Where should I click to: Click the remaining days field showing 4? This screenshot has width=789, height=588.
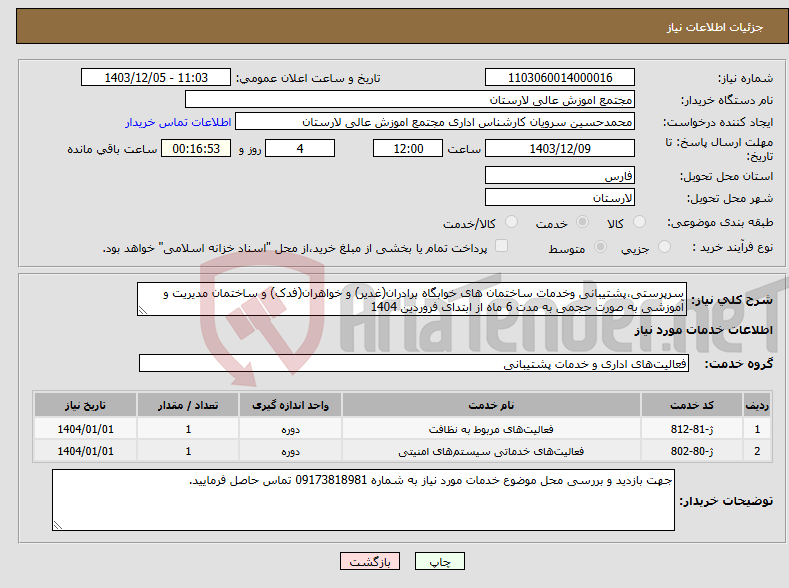[300, 148]
